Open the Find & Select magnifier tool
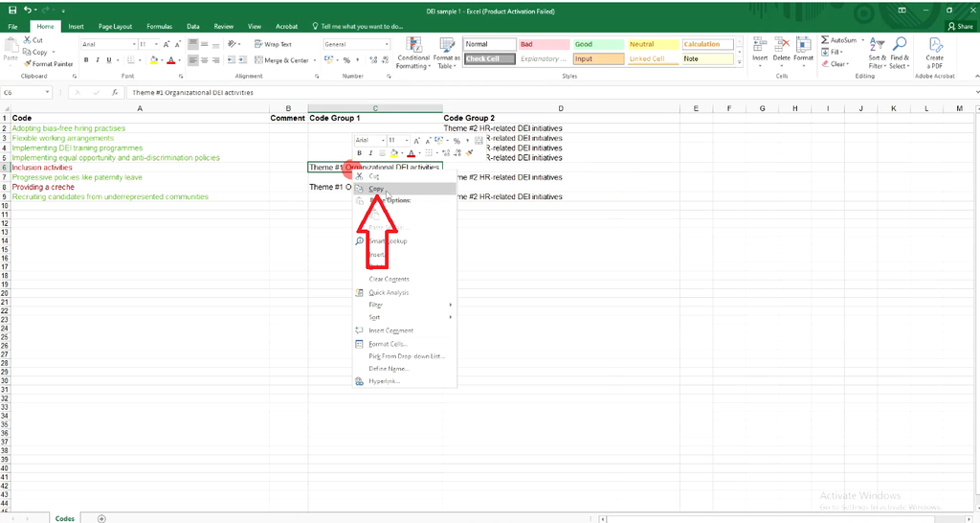The height and width of the screenshot is (523, 980). pos(900,53)
